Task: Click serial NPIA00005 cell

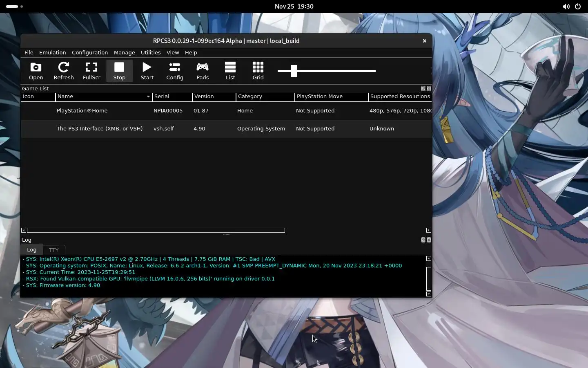Action: click(168, 111)
